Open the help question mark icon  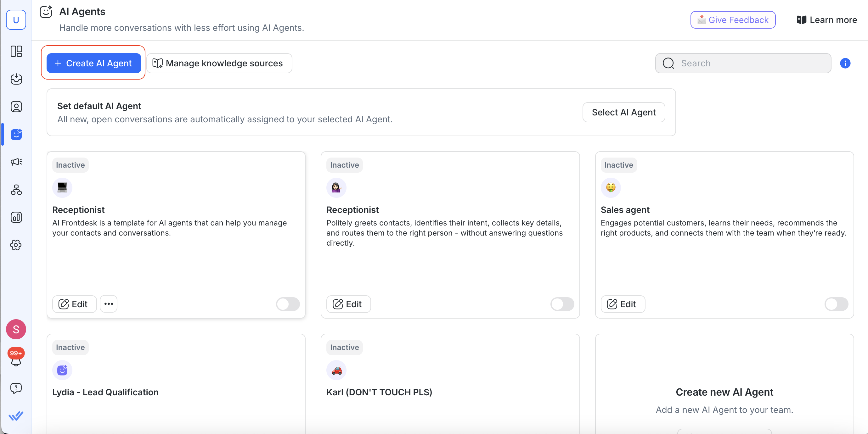click(x=16, y=388)
